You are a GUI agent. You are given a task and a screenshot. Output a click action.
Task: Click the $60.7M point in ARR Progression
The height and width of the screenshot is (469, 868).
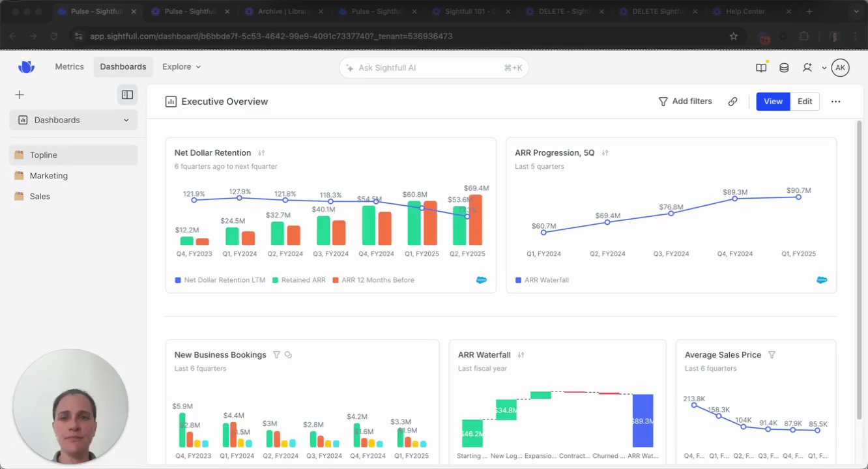click(x=543, y=233)
